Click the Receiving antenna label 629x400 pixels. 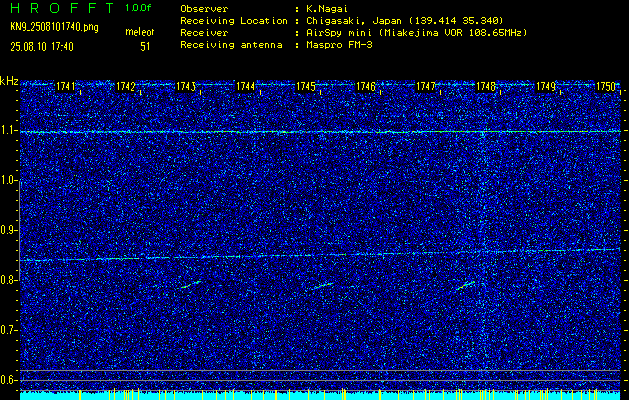[231, 45]
